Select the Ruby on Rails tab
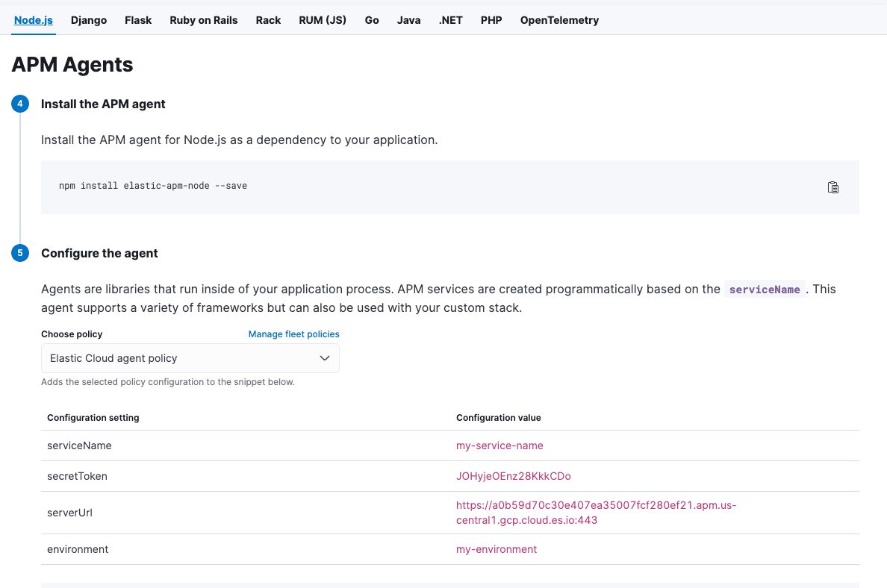 pos(203,20)
